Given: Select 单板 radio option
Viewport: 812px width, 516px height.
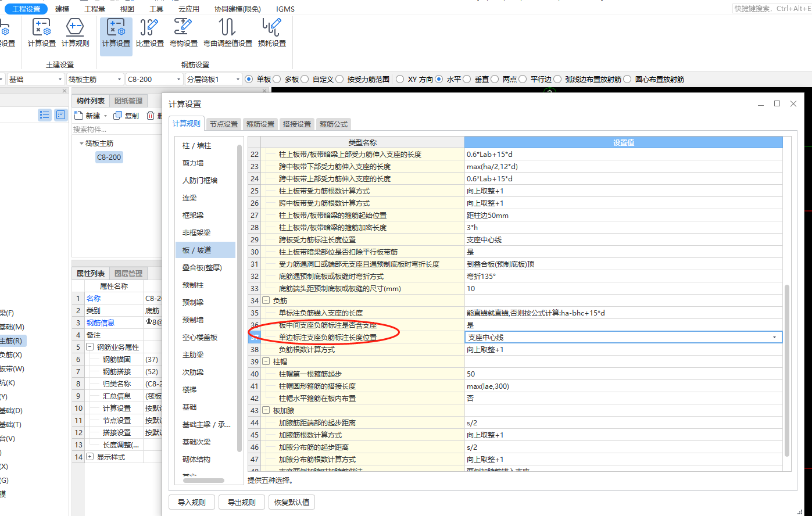Looking at the screenshot, I should (249, 79).
